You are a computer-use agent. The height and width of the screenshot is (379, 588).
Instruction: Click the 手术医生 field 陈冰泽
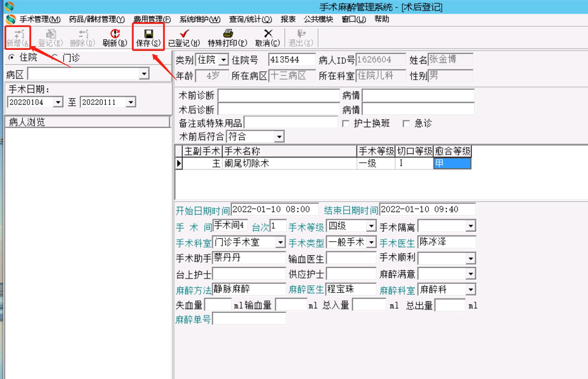click(447, 242)
